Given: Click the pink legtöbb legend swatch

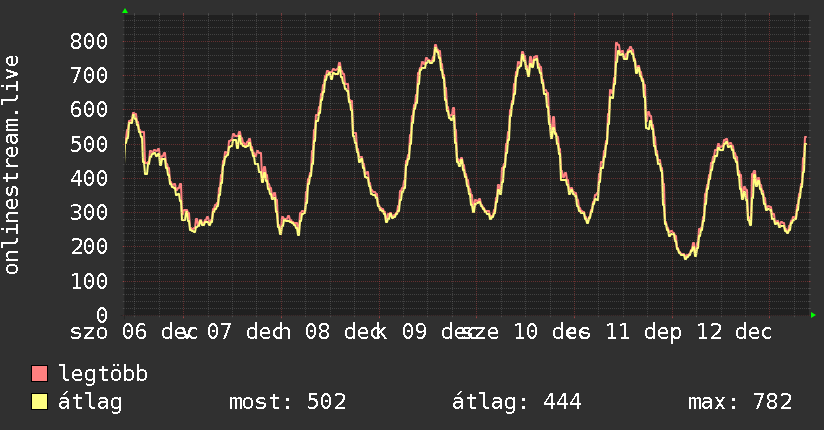Looking at the screenshot, I should (39, 373).
